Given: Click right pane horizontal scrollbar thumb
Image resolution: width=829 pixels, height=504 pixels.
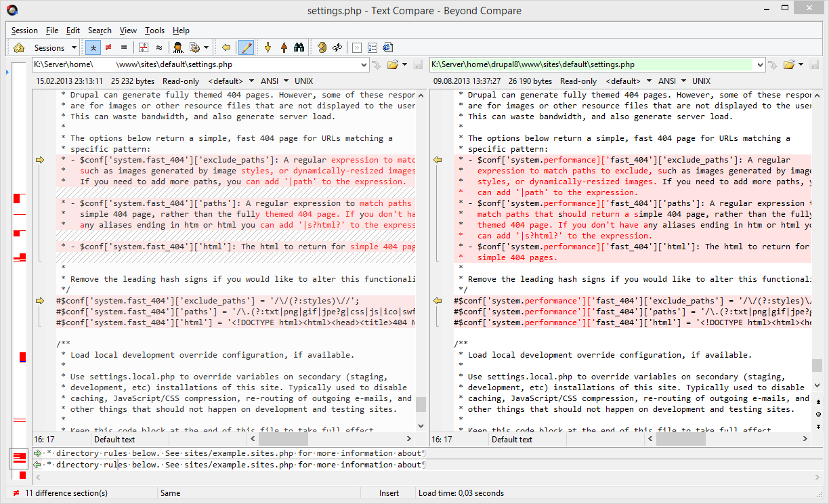Looking at the screenshot, I should click(x=681, y=439).
